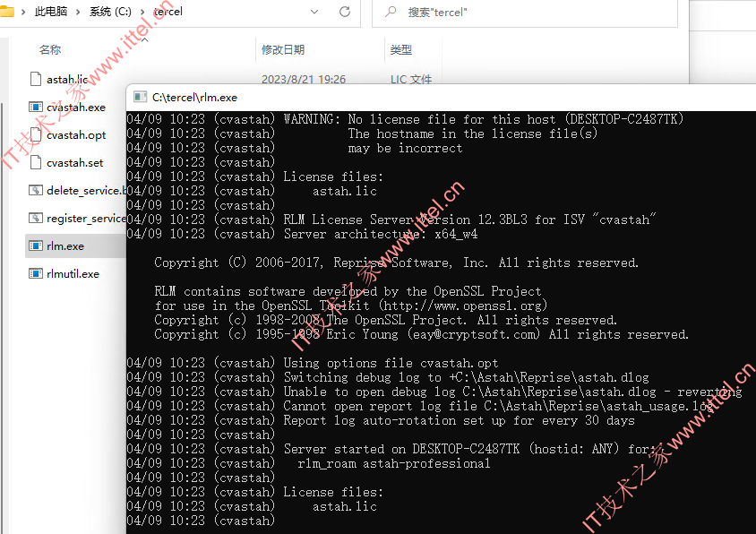Viewport: 756px width, 534px height.
Task: Expand the chevron after 系统 (C:) in breadcrumb
Action: point(142,12)
